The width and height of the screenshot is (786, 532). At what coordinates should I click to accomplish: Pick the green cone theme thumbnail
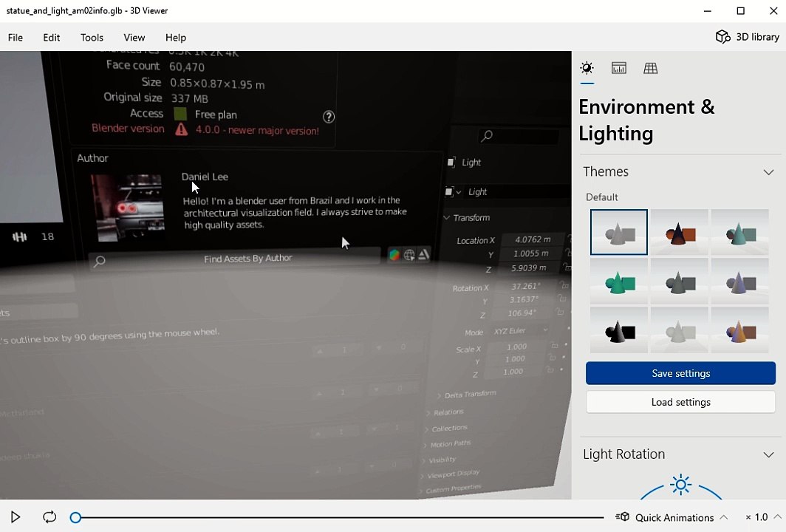pos(618,282)
